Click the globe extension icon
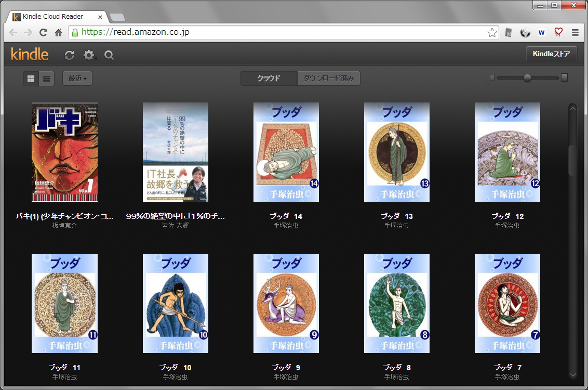This screenshot has height=390, width=588. [525, 33]
